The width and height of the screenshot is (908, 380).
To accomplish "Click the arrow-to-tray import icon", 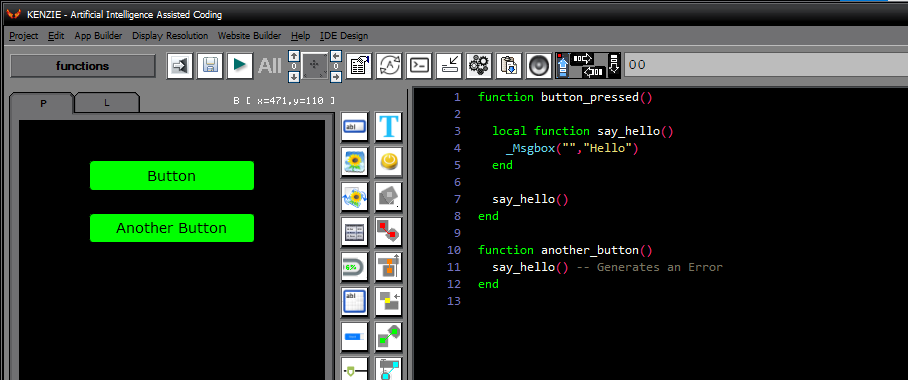I will [x=449, y=65].
